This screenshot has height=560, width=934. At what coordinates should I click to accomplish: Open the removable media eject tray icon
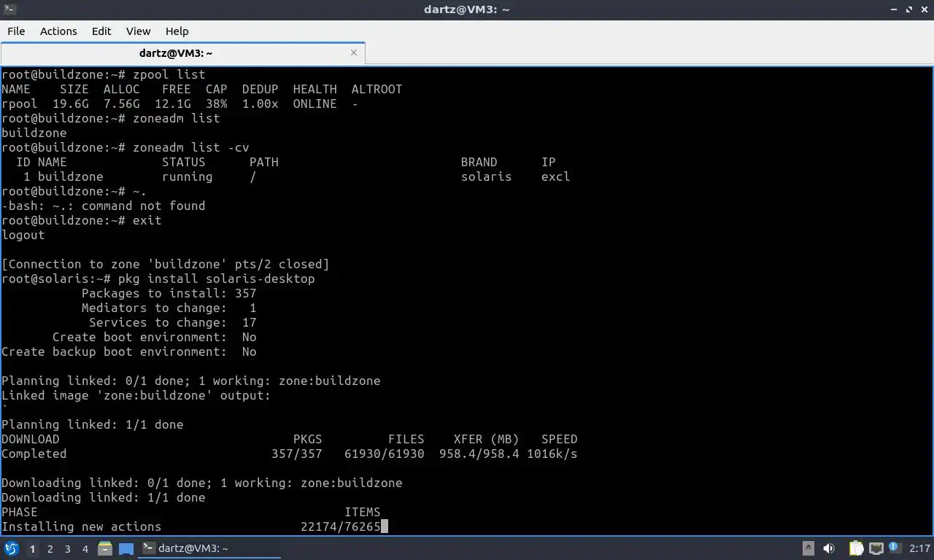coord(808,548)
